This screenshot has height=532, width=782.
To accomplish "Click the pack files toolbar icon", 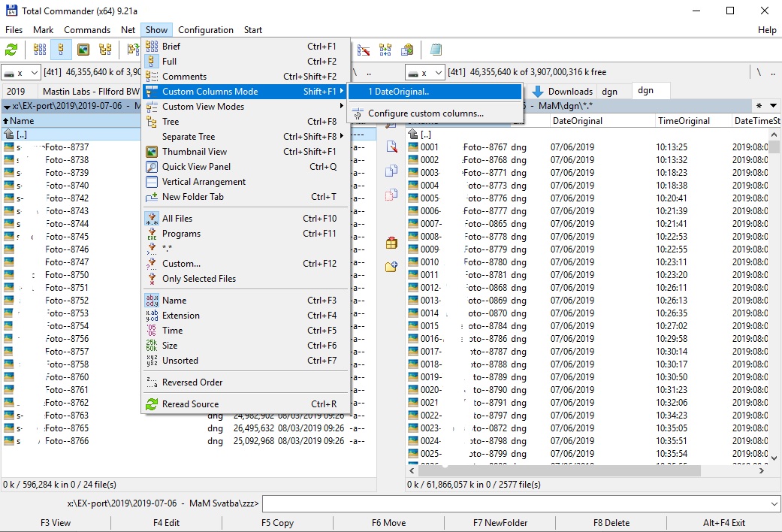I will pyautogui.click(x=407, y=50).
